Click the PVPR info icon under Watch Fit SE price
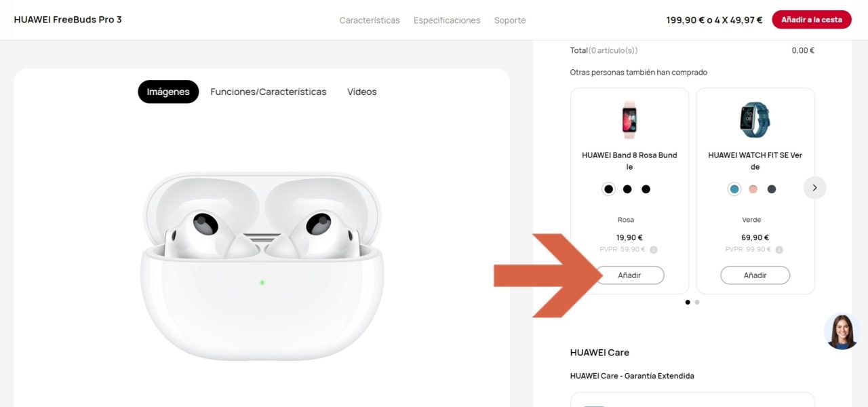 point(779,250)
